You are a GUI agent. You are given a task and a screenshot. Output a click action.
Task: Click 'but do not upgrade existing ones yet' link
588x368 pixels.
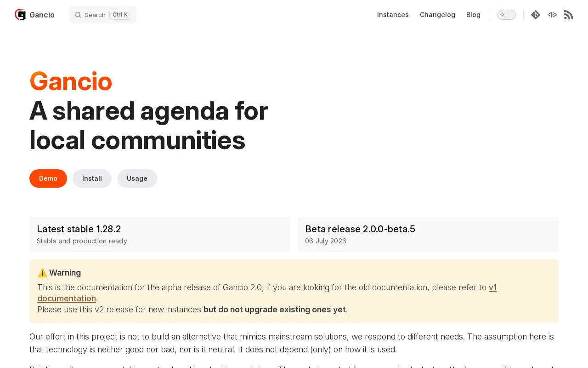275,310
